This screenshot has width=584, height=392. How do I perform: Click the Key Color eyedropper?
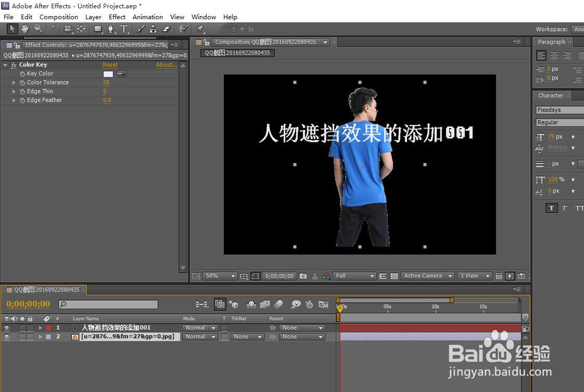pyautogui.click(x=122, y=74)
